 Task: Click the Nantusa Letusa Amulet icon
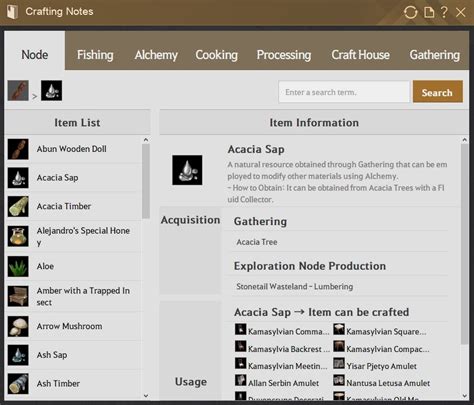(339, 380)
